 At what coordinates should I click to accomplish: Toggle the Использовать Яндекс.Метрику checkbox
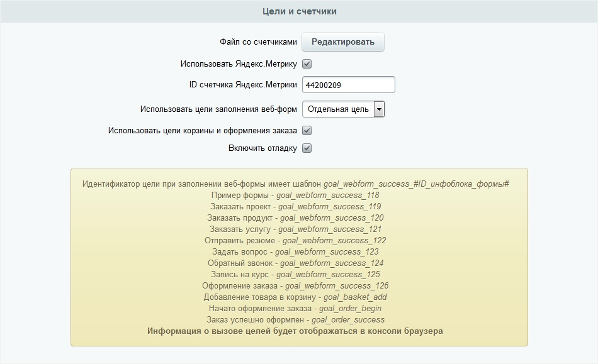pos(307,64)
